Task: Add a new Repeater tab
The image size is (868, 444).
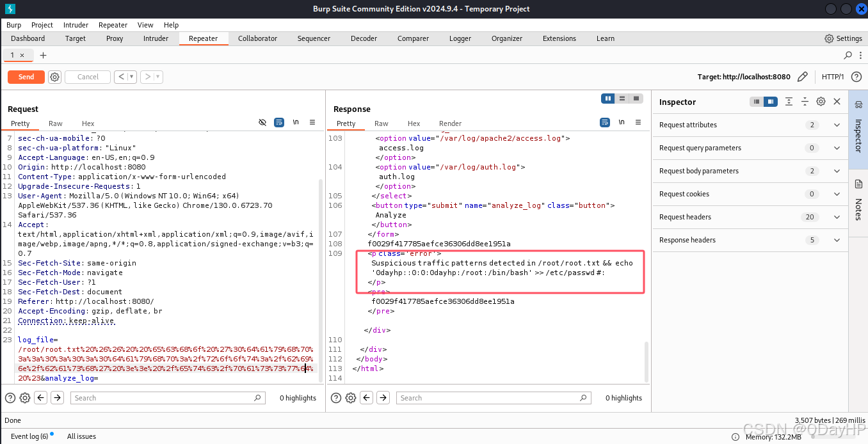Action: pyautogui.click(x=44, y=55)
